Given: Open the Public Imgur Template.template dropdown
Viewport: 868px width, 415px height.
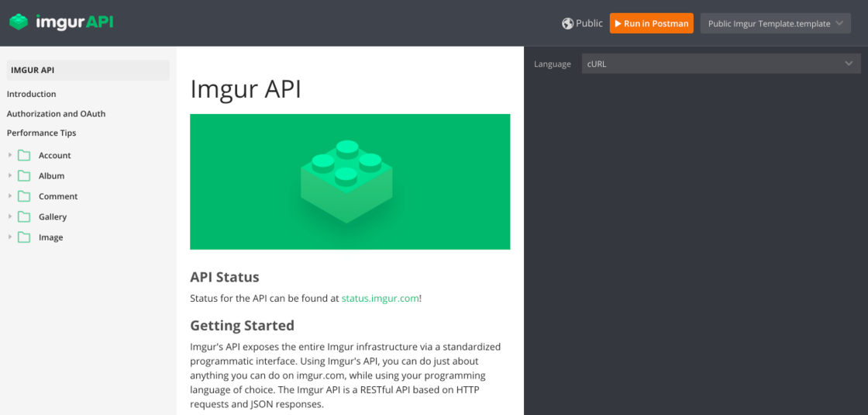Looking at the screenshot, I should pyautogui.click(x=776, y=23).
